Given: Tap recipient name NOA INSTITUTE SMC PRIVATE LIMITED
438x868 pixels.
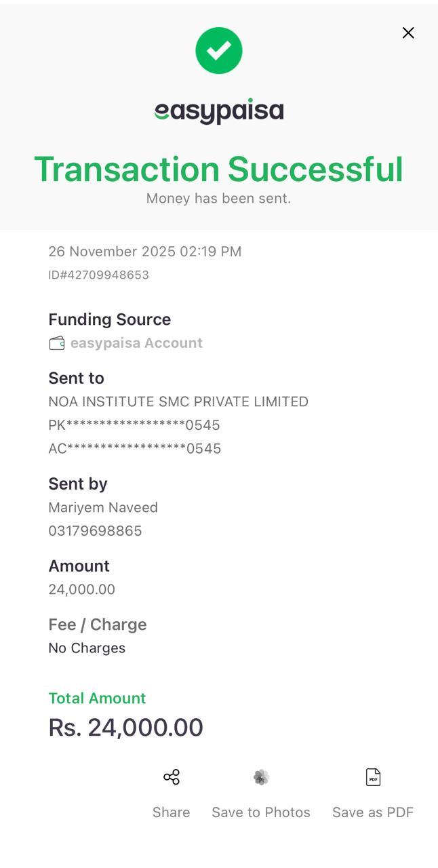Looking at the screenshot, I should tap(178, 401).
